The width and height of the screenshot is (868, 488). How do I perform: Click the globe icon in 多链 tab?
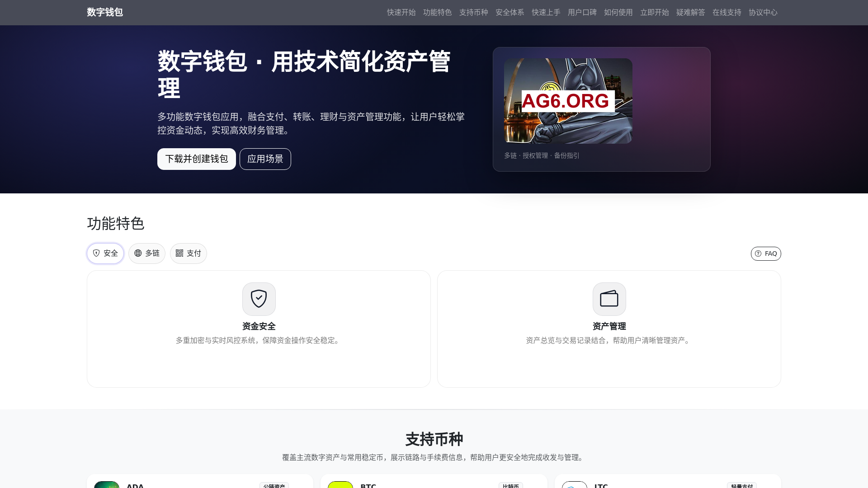tap(138, 253)
